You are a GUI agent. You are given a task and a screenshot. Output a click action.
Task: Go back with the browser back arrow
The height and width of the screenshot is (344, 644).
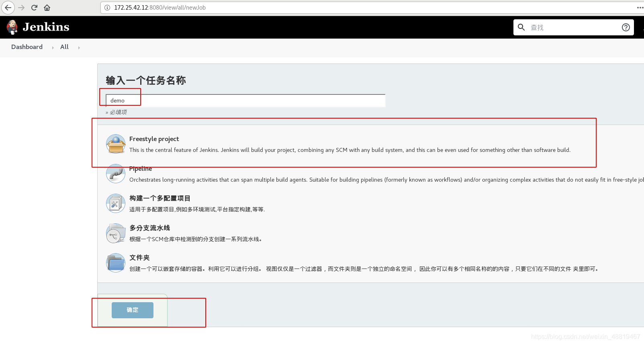pos(8,8)
